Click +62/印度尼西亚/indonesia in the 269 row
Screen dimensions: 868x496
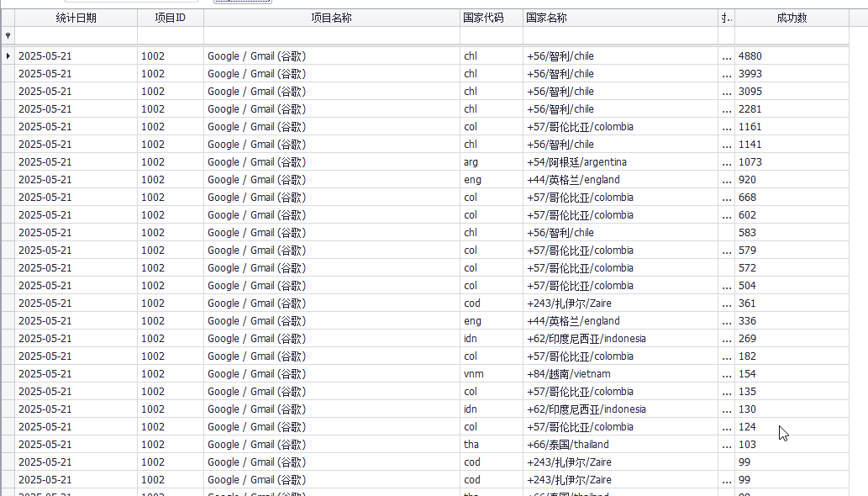tap(621, 339)
